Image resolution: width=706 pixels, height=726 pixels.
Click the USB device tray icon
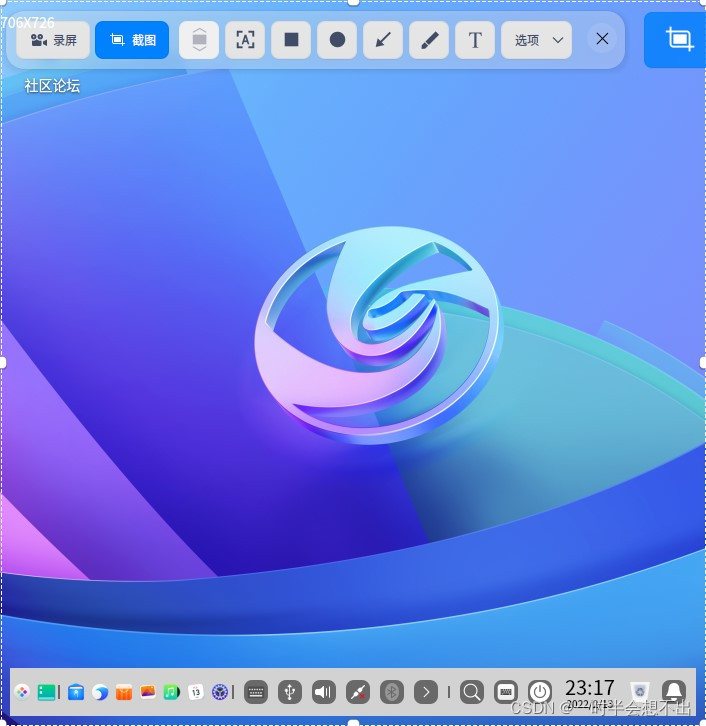click(290, 692)
